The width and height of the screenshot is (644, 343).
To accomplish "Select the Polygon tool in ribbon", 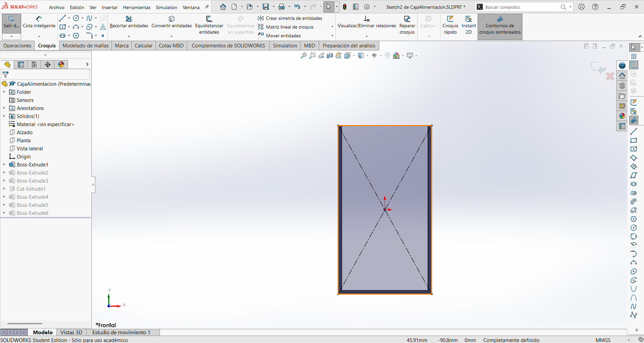I will point(76,36).
